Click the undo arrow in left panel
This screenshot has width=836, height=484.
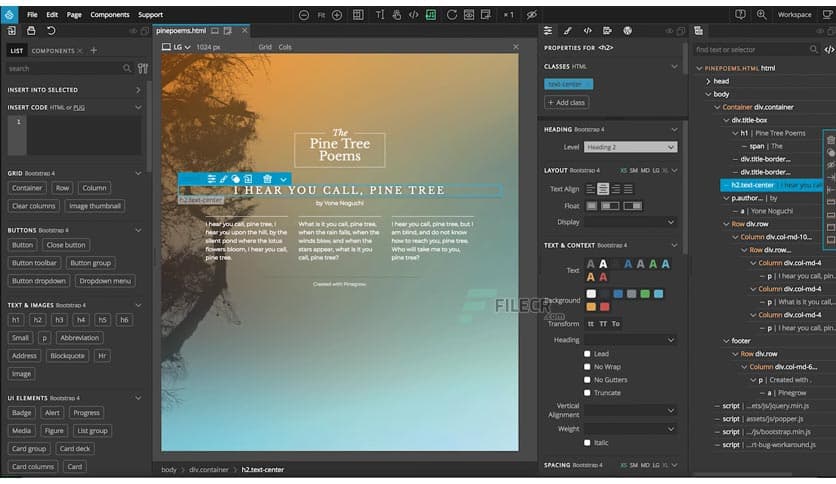point(51,31)
